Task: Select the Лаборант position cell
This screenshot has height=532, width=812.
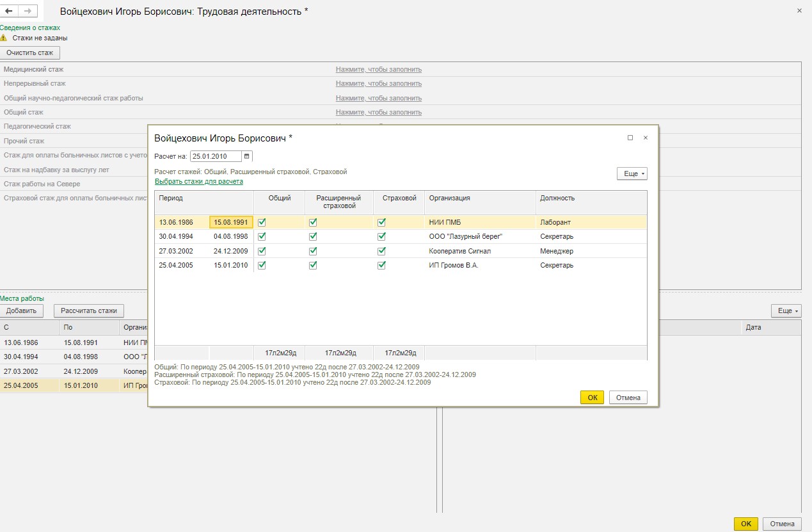Action: (591, 222)
